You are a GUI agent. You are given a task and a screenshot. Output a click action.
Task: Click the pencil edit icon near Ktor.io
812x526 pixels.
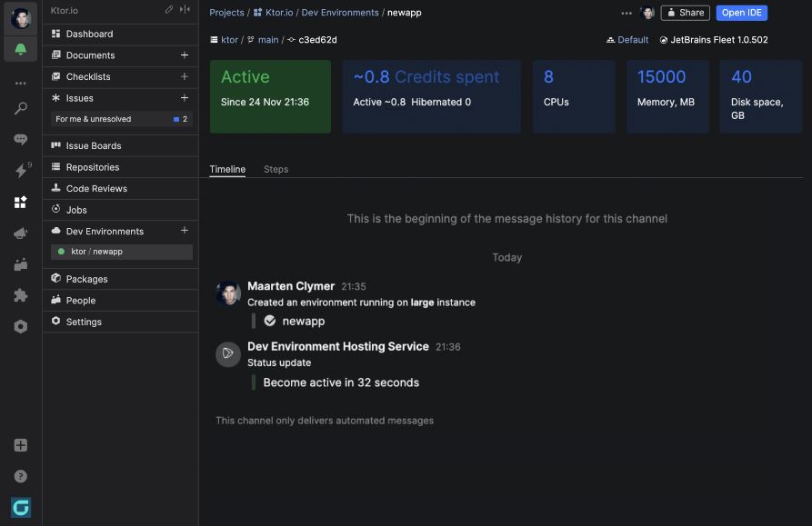pyautogui.click(x=169, y=10)
